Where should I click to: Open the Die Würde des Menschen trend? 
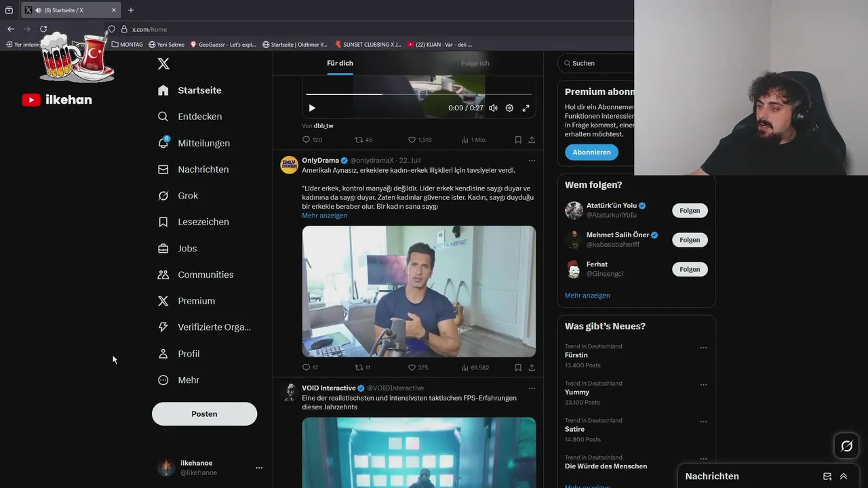(x=606, y=466)
